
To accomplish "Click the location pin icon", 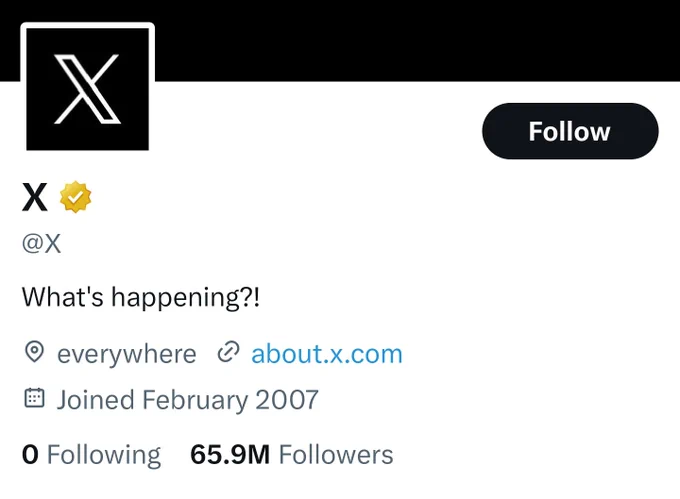I will (x=34, y=352).
